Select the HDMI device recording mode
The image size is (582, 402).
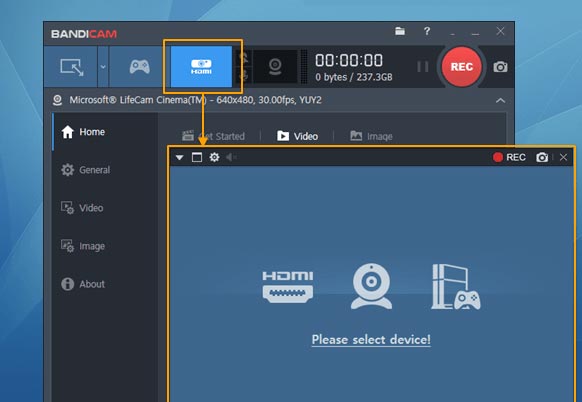201,67
